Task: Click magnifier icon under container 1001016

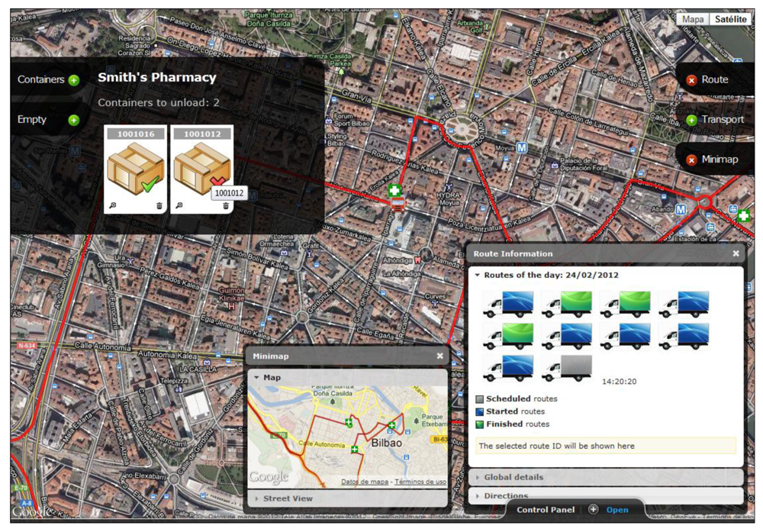Action: pyautogui.click(x=113, y=205)
